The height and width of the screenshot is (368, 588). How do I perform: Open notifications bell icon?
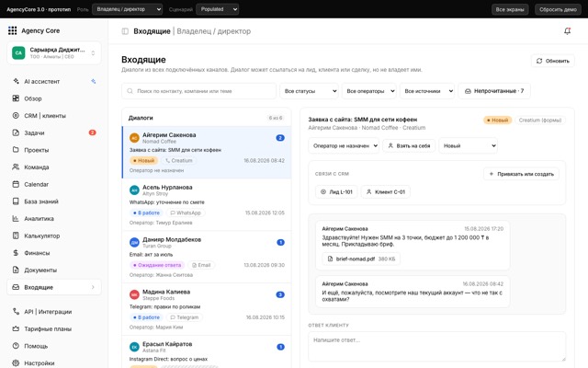[x=568, y=31]
